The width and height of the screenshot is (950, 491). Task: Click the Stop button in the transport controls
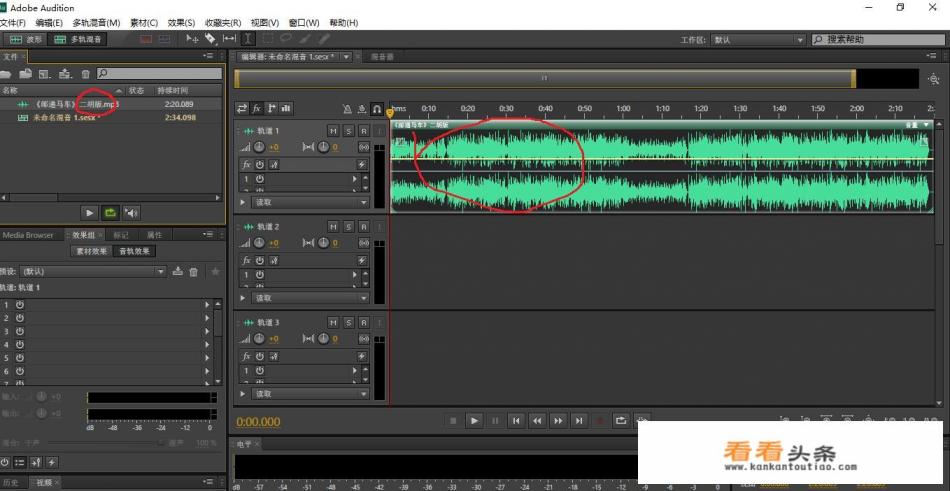click(x=453, y=421)
